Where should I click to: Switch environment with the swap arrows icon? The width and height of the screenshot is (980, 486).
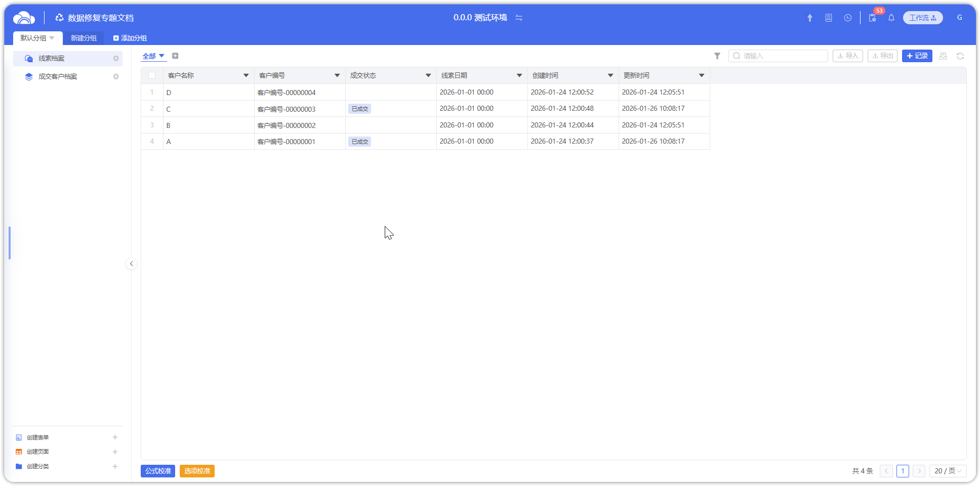519,18
